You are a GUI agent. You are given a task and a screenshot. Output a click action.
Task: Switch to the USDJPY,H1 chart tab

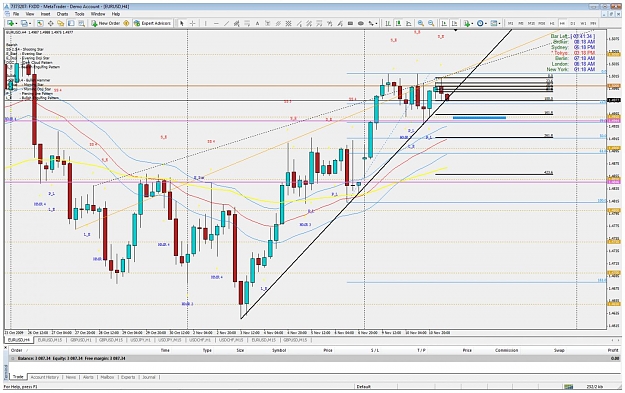(140, 340)
